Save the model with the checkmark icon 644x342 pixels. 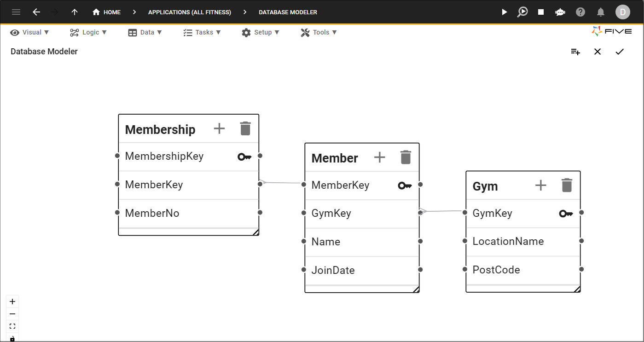point(620,52)
